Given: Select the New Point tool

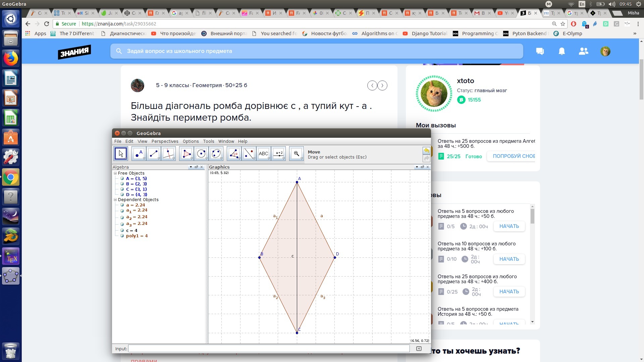Looking at the screenshot, I should [139, 154].
